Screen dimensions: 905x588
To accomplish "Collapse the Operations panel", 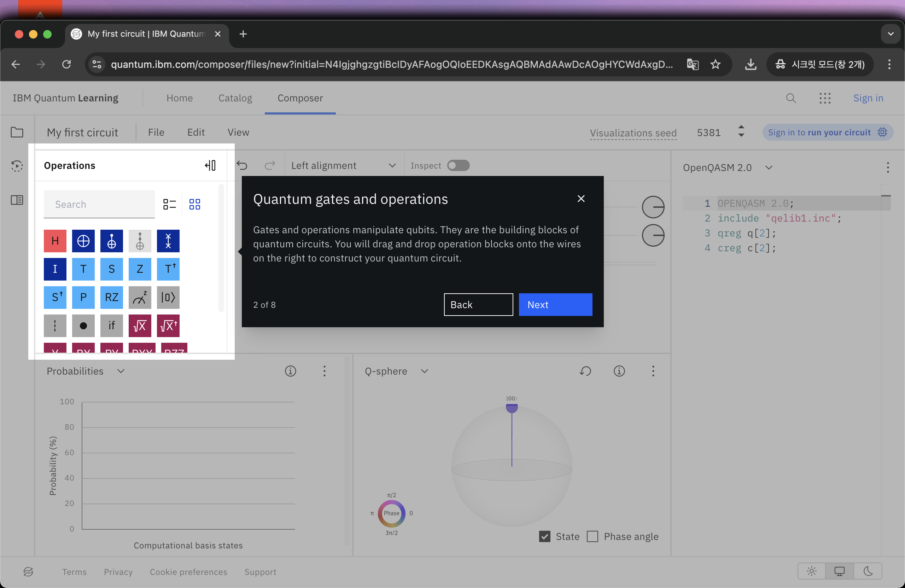I will pyautogui.click(x=210, y=165).
